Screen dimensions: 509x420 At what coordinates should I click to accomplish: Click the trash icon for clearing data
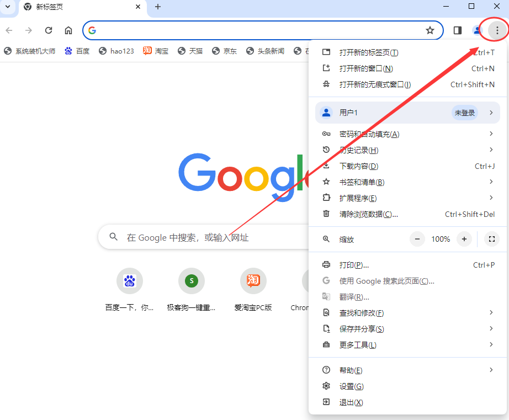(x=326, y=214)
